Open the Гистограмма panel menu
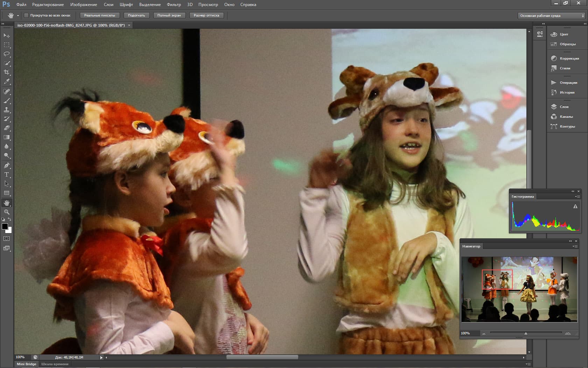This screenshot has height=368, width=588. (x=577, y=197)
